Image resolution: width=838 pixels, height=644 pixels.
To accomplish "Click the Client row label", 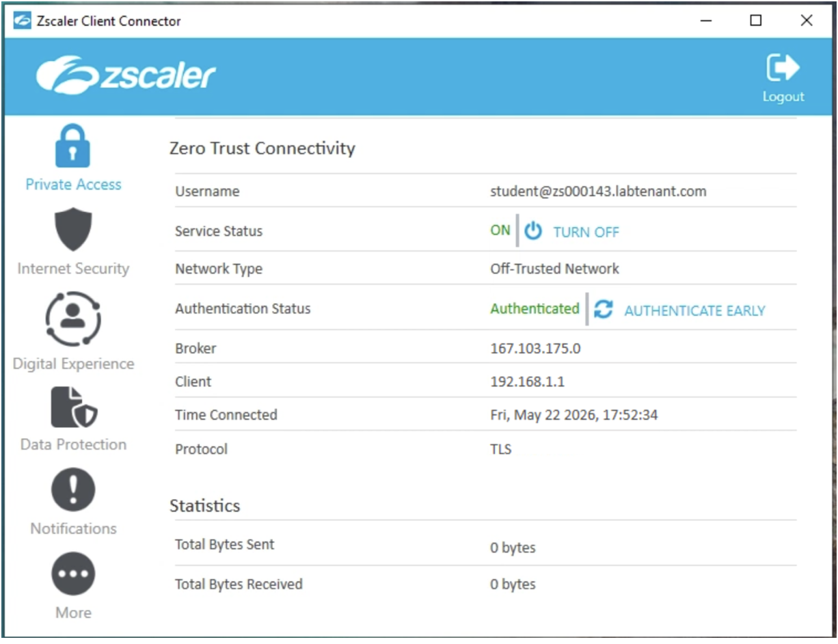I will coord(193,381).
